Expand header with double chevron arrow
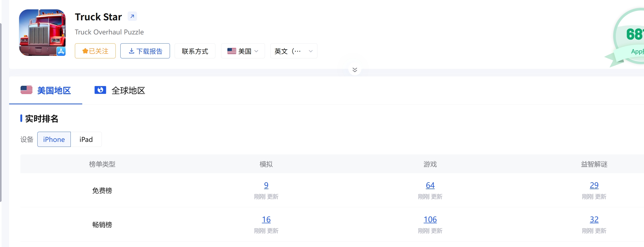Viewport: 644px width, 247px height. (355, 70)
